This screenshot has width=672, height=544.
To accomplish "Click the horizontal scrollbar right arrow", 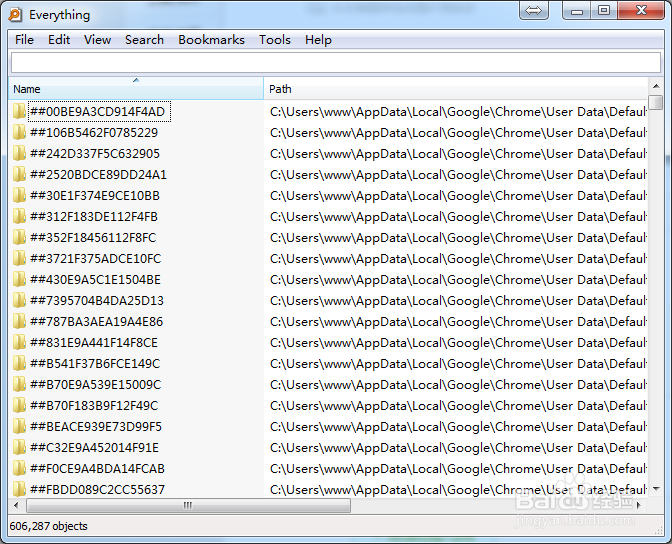I will (x=639, y=505).
